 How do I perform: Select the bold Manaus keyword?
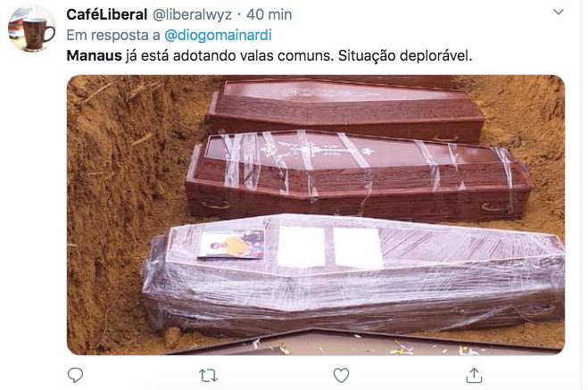94,55
